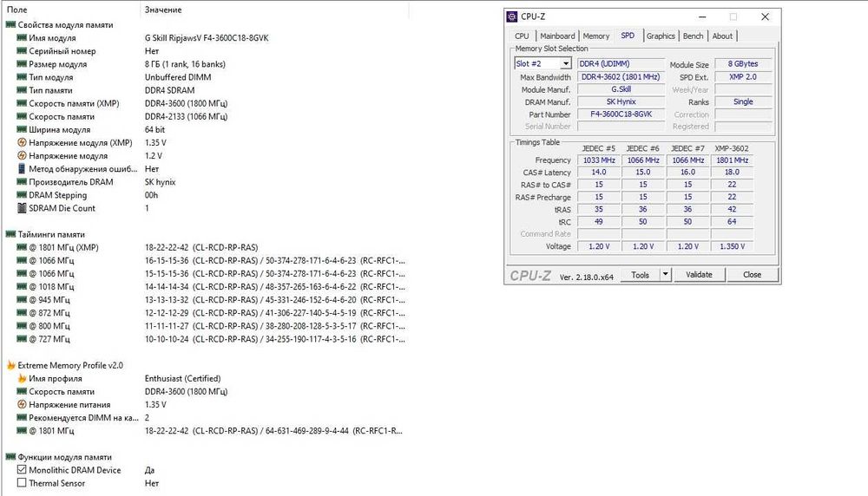Open the Tools dropdown arrow in CPU-Z
This screenshot has height=496, width=868.
(x=666, y=274)
